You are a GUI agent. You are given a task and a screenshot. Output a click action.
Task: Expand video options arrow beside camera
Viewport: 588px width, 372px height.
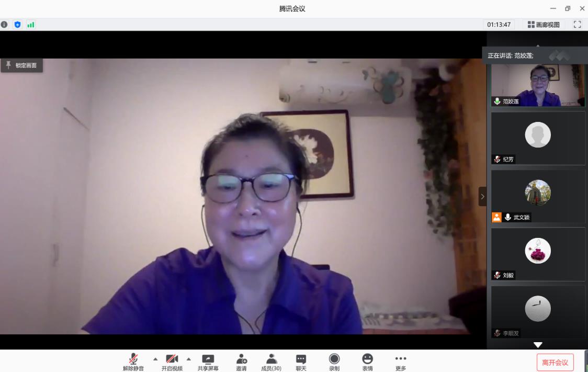(189, 359)
